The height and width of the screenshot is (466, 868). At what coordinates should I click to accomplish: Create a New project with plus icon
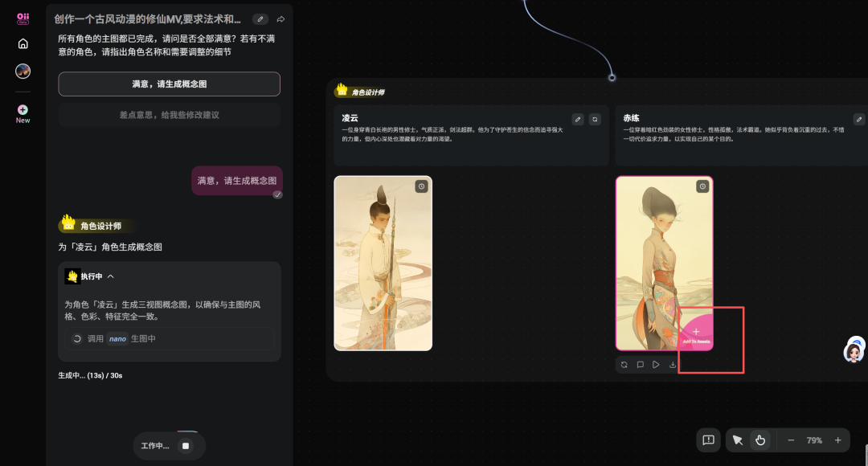coord(23,114)
